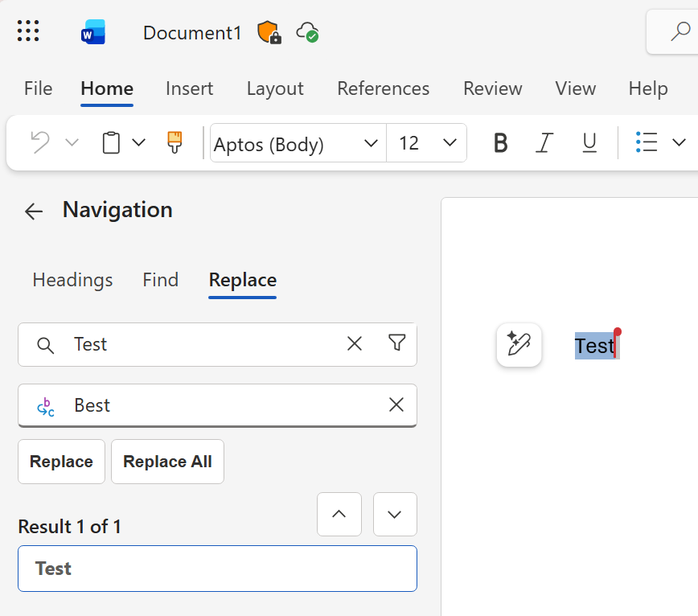Click the Replace button
The height and width of the screenshot is (616, 698).
click(x=61, y=462)
